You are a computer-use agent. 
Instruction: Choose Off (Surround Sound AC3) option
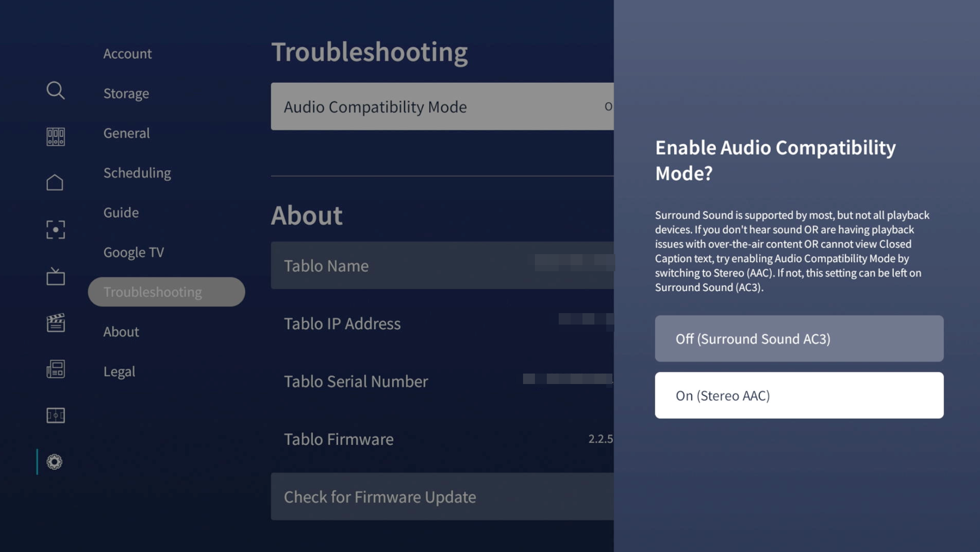pyautogui.click(x=799, y=338)
